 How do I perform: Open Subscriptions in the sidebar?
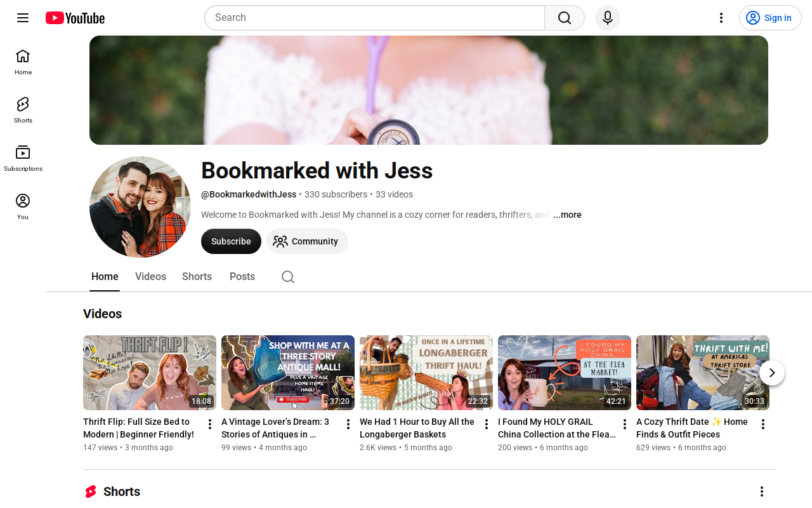[x=23, y=159]
